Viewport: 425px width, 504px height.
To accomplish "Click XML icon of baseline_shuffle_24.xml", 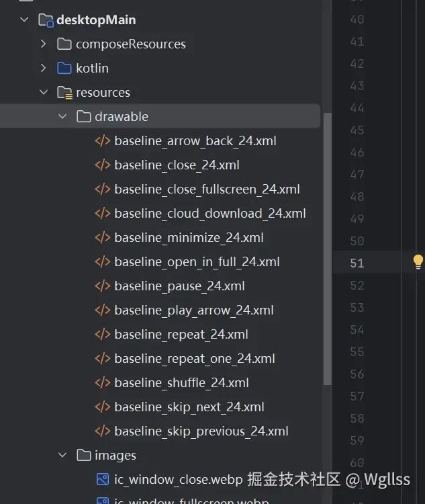I will pos(103,382).
